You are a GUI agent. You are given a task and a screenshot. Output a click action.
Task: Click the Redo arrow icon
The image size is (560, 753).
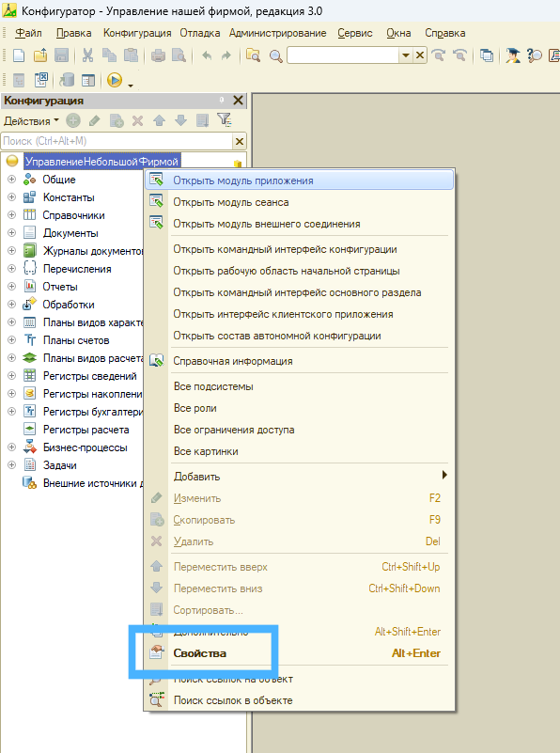(x=226, y=55)
